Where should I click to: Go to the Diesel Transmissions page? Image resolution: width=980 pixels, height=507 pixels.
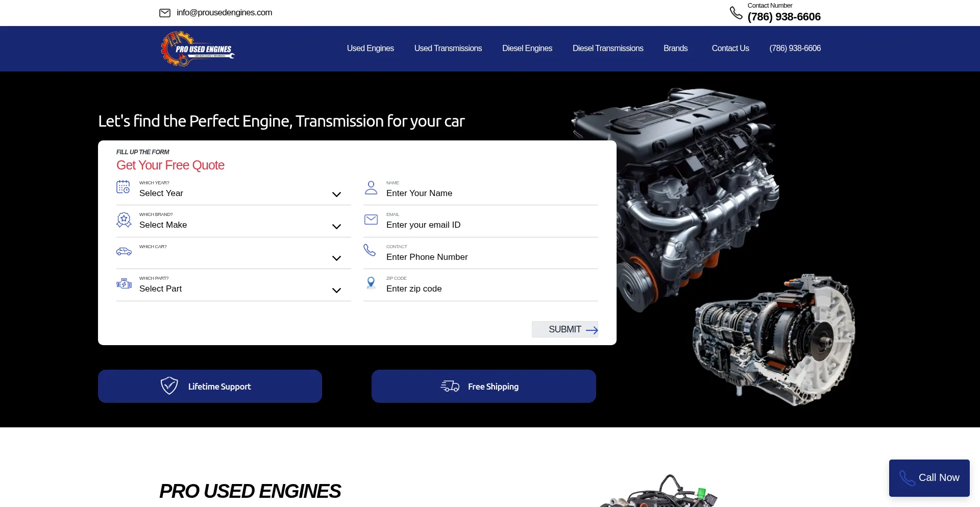(x=607, y=49)
